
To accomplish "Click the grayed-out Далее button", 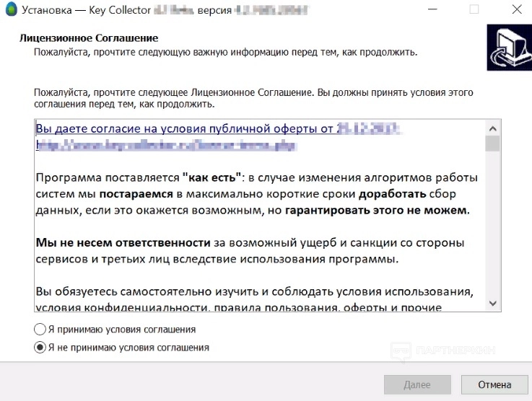I will point(417,384).
